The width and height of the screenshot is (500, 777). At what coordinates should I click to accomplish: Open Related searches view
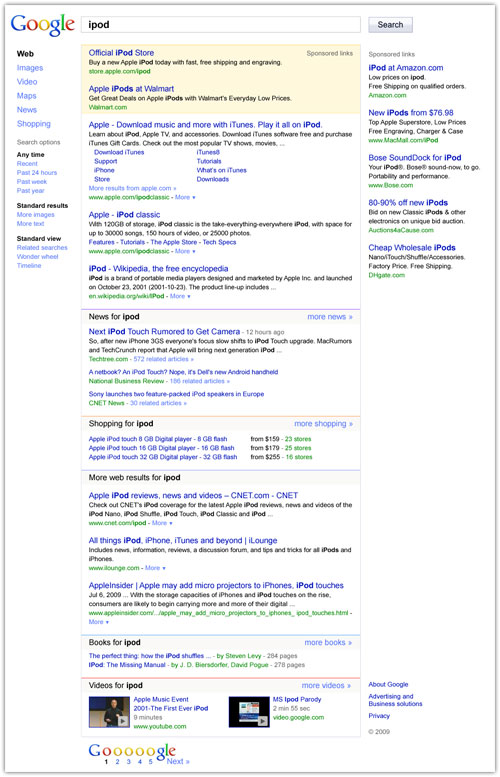click(42, 247)
